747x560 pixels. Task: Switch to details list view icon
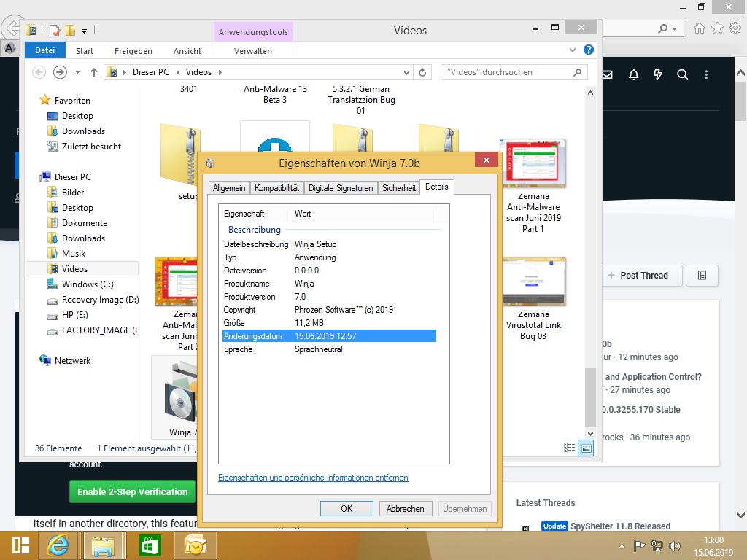coord(570,448)
